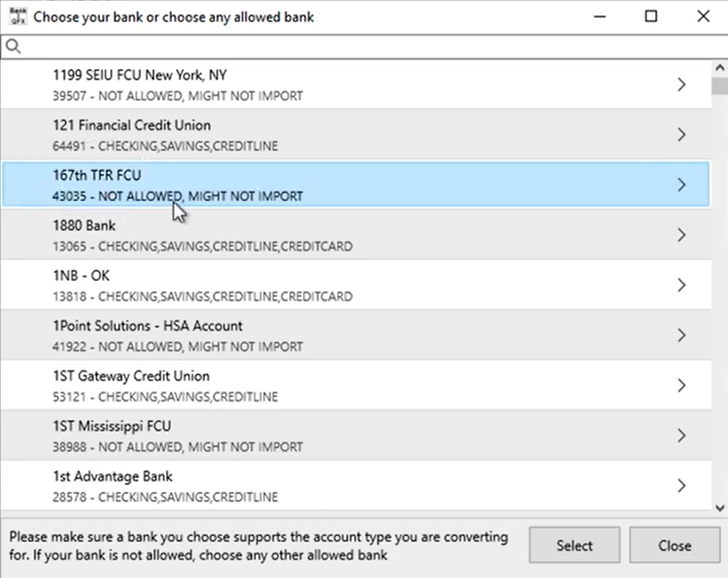Select bank name 1880 Bank
The width and height of the screenshot is (728, 578).
pyautogui.click(x=84, y=226)
